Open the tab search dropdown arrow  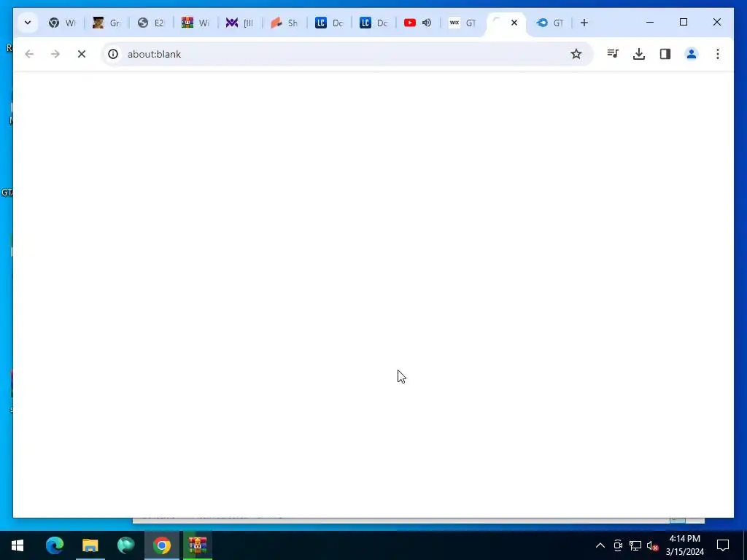click(28, 23)
